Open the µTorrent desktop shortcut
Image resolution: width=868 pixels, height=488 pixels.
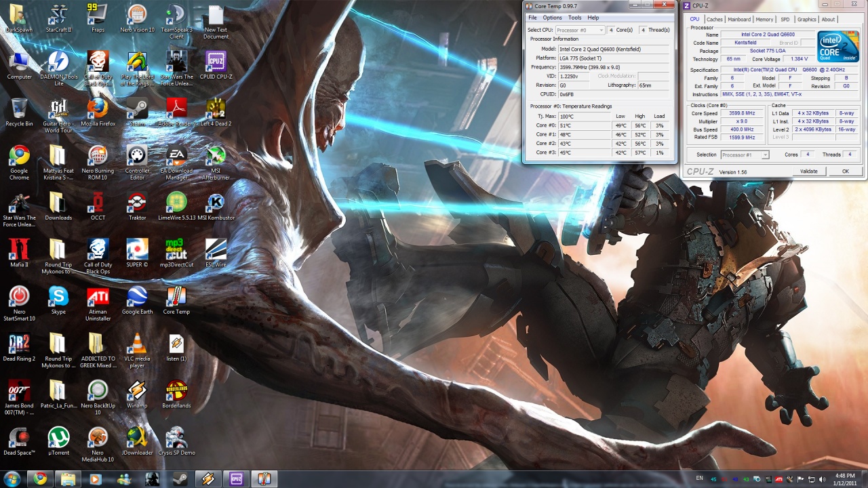[58, 441]
